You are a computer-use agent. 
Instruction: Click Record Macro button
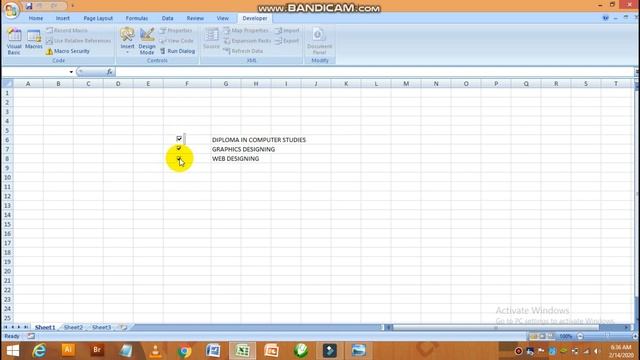[67, 31]
